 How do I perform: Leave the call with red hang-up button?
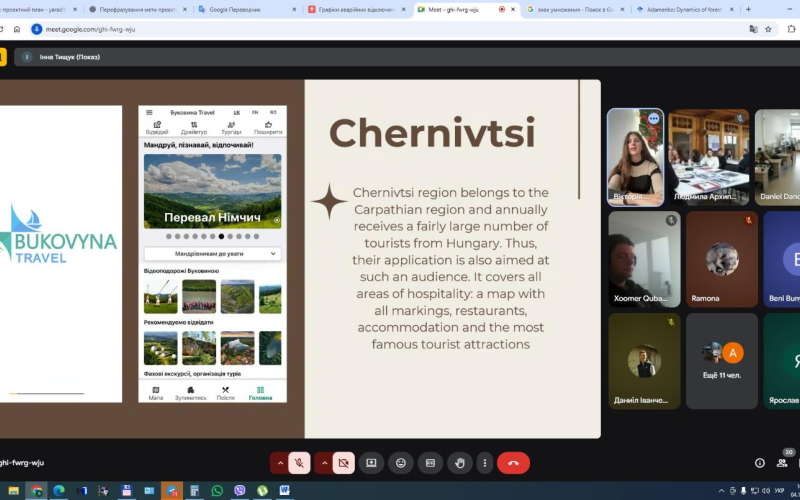pos(513,463)
